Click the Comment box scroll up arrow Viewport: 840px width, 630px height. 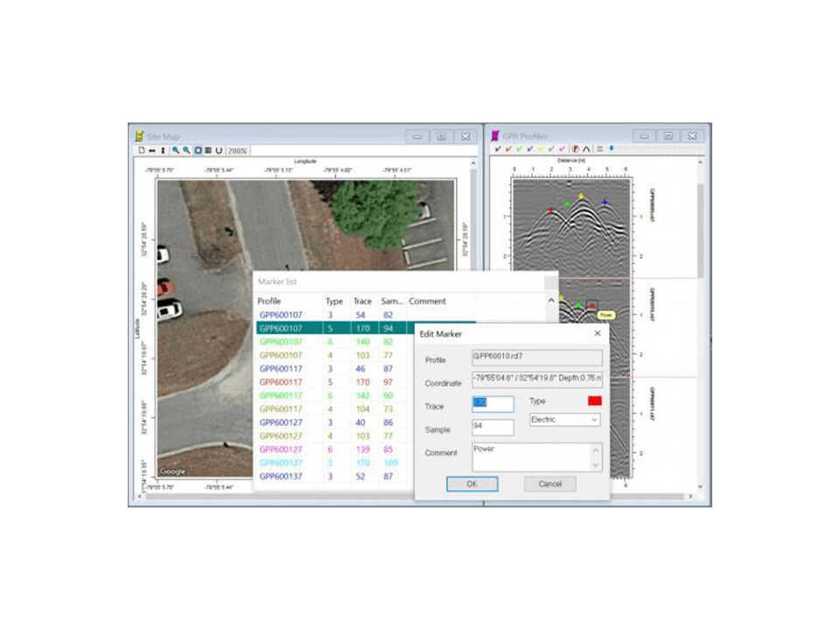pos(596,450)
